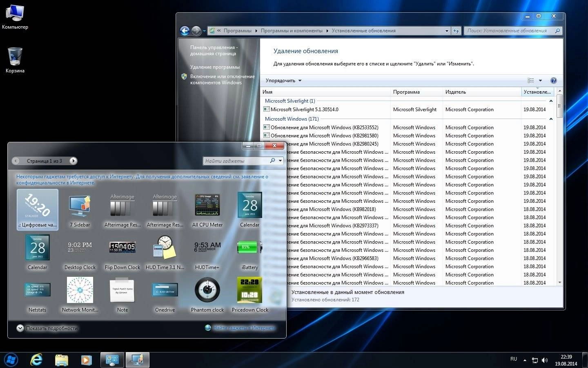The height and width of the screenshot is (368, 588).
Task: Open the Упорядочить dropdown menu
Action: coord(283,81)
